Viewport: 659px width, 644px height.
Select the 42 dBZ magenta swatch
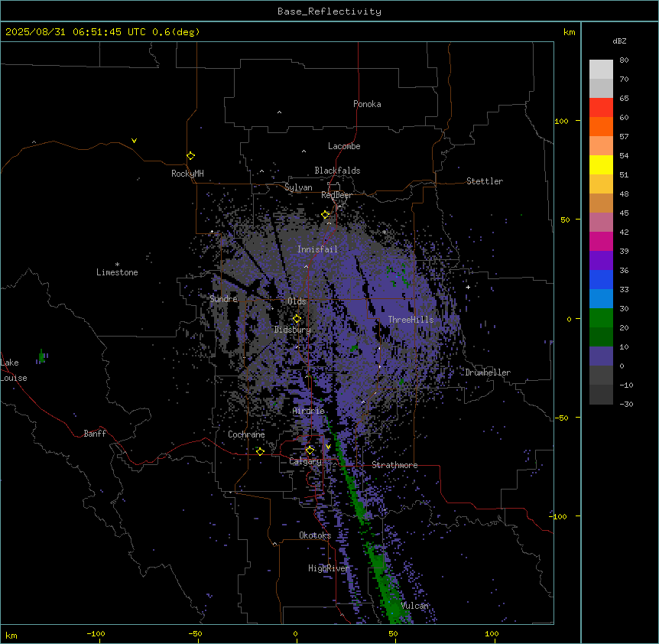point(601,241)
